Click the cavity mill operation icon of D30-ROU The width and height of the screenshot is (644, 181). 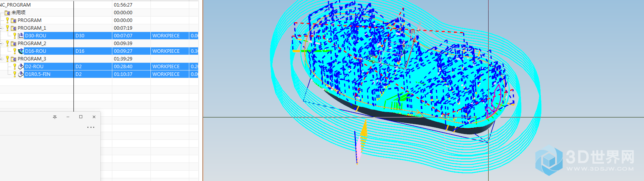tap(21, 35)
